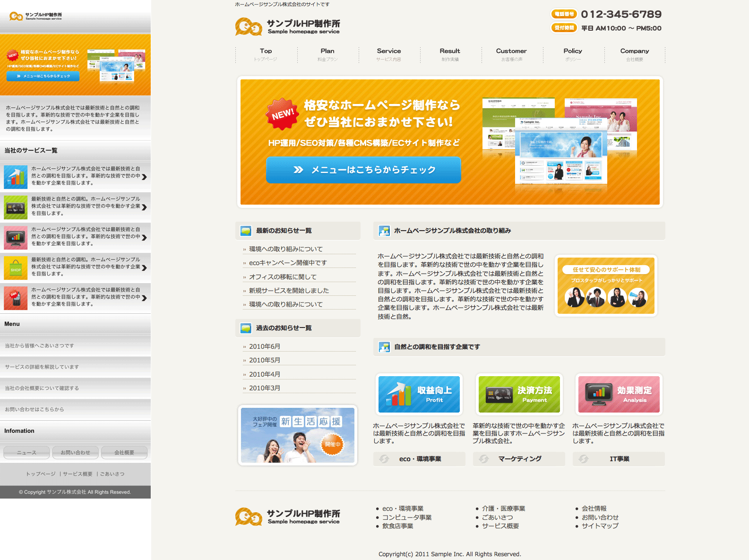The height and width of the screenshot is (560, 749).
Task: Open the Company navigation tab
Action: click(x=634, y=54)
